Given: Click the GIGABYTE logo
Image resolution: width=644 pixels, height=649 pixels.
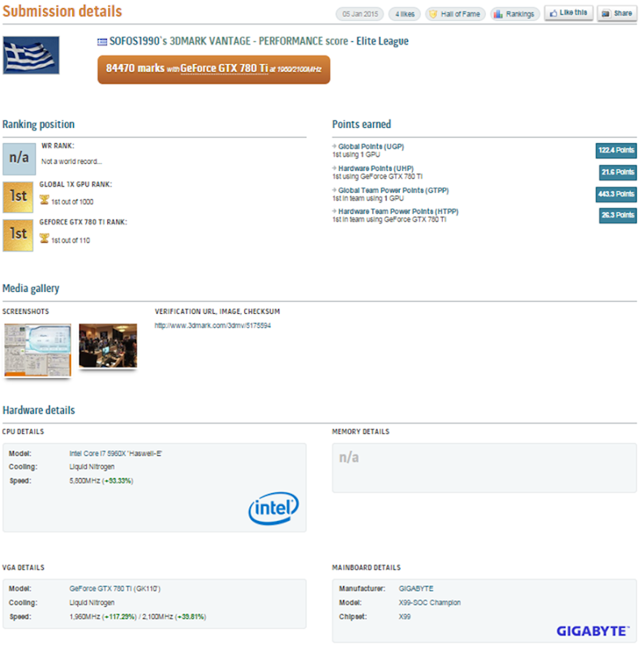Looking at the screenshot, I should [x=593, y=632].
